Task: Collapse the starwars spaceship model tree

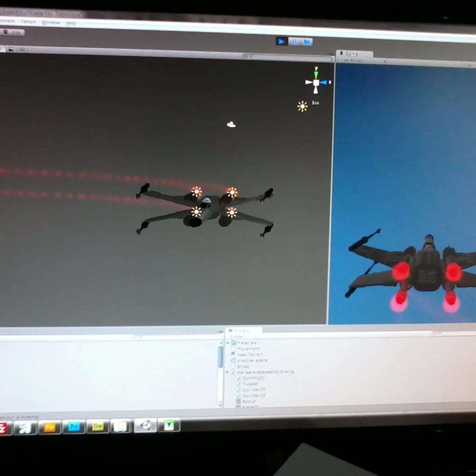Action: 228,372
